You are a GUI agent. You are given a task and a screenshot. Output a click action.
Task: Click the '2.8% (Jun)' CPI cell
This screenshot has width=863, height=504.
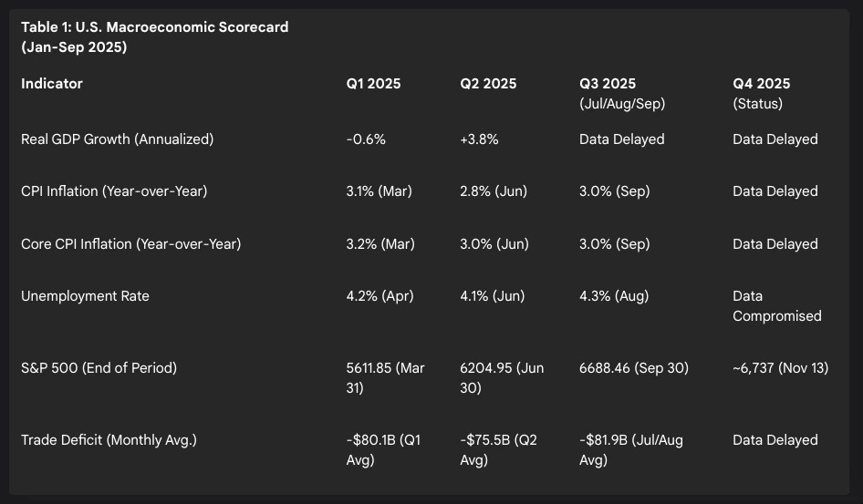494,191
